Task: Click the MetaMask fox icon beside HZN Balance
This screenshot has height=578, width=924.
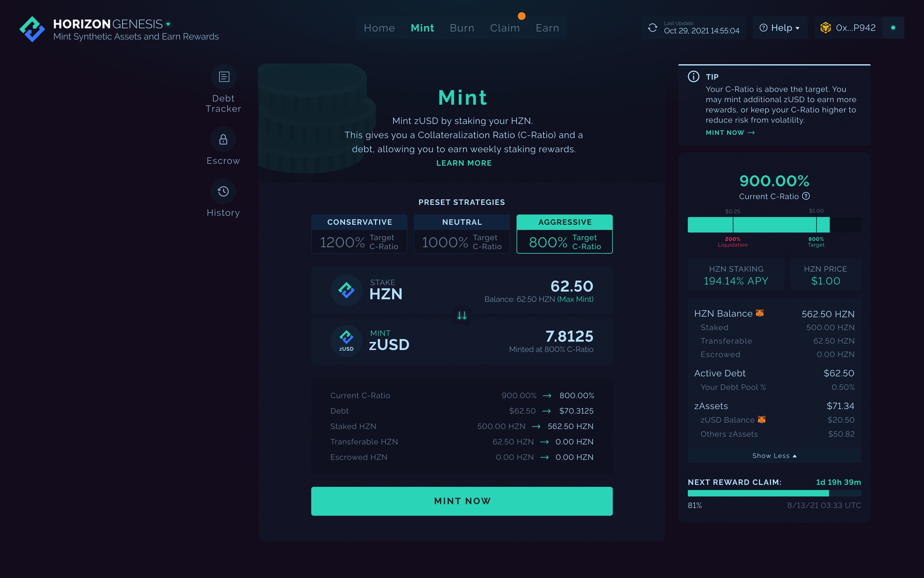Action: 760,313
